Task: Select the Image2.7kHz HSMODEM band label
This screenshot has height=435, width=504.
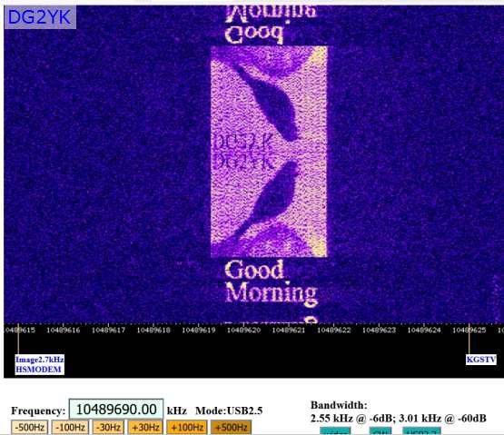Action: pos(40,364)
